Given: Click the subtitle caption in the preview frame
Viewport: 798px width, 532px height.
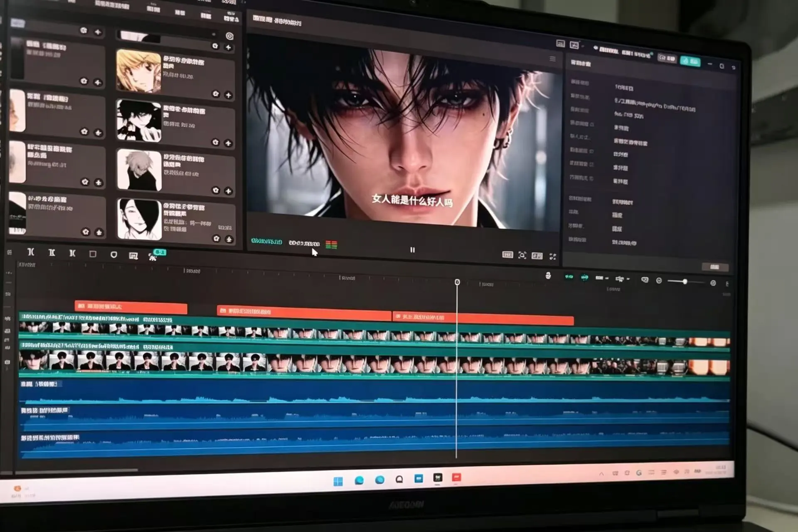Looking at the screenshot, I should pyautogui.click(x=412, y=200).
